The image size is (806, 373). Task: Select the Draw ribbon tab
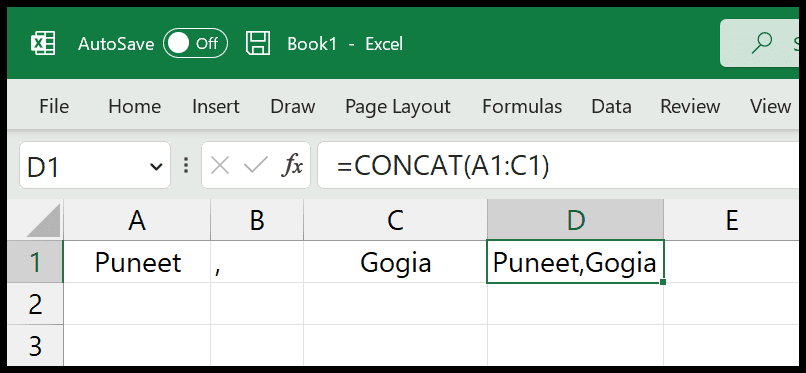point(292,106)
